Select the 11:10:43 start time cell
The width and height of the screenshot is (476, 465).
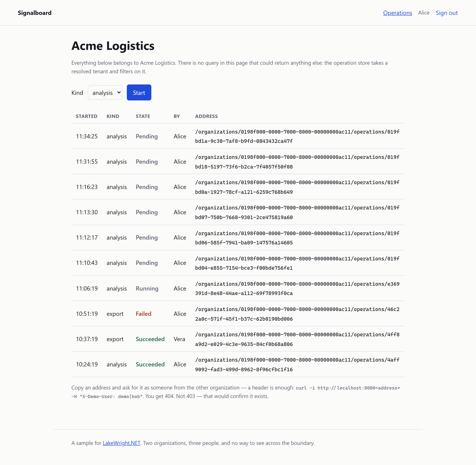(x=87, y=263)
